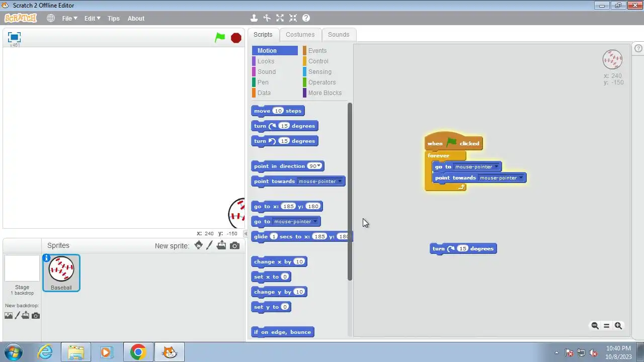Switch to the Scripts tab
The width and height of the screenshot is (644, 362).
point(263,34)
